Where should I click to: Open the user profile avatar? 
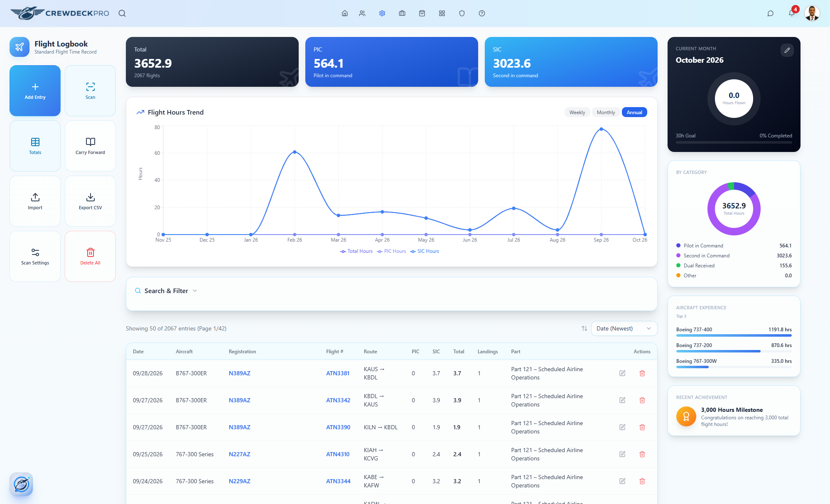point(812,13)
